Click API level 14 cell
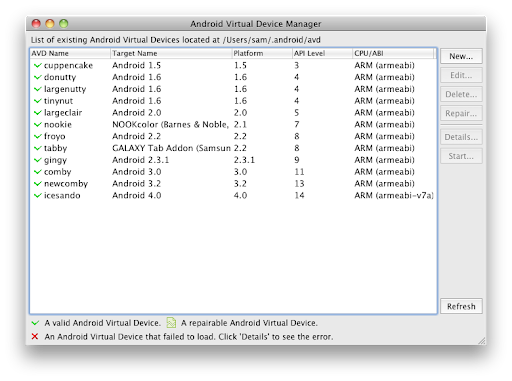 click(x=299, y=196)
